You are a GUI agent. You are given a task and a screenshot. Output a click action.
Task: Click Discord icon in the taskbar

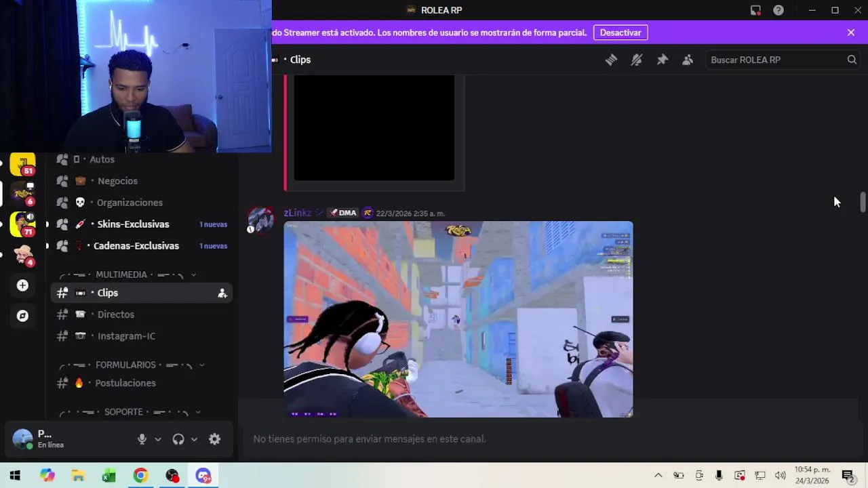pyautogui.click(x=203, y=476)
